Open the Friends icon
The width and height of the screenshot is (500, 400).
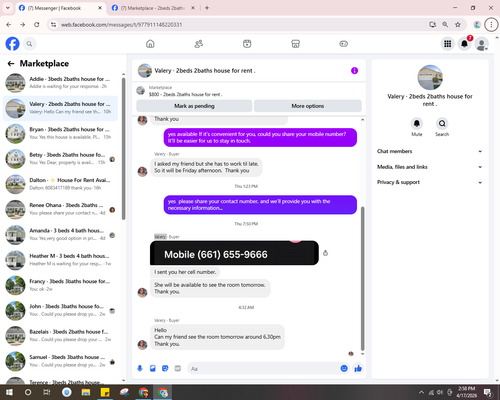pos(199,44)
